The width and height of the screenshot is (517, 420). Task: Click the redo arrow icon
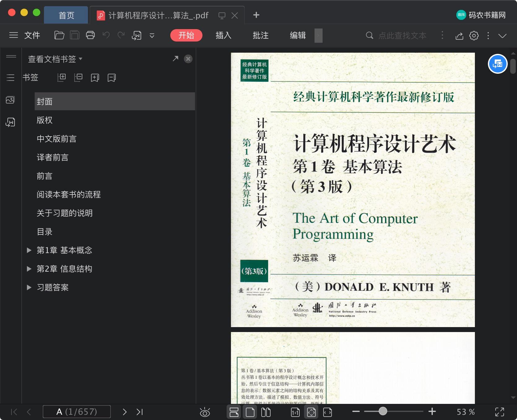(x=121, y=35)
